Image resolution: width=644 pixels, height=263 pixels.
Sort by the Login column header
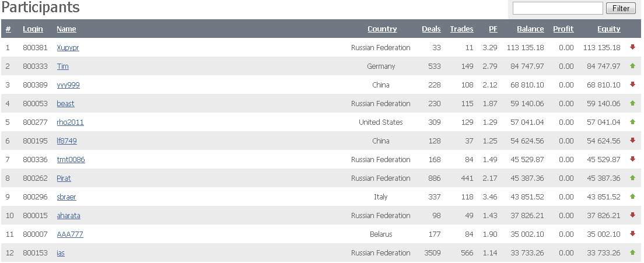[33, 29]
